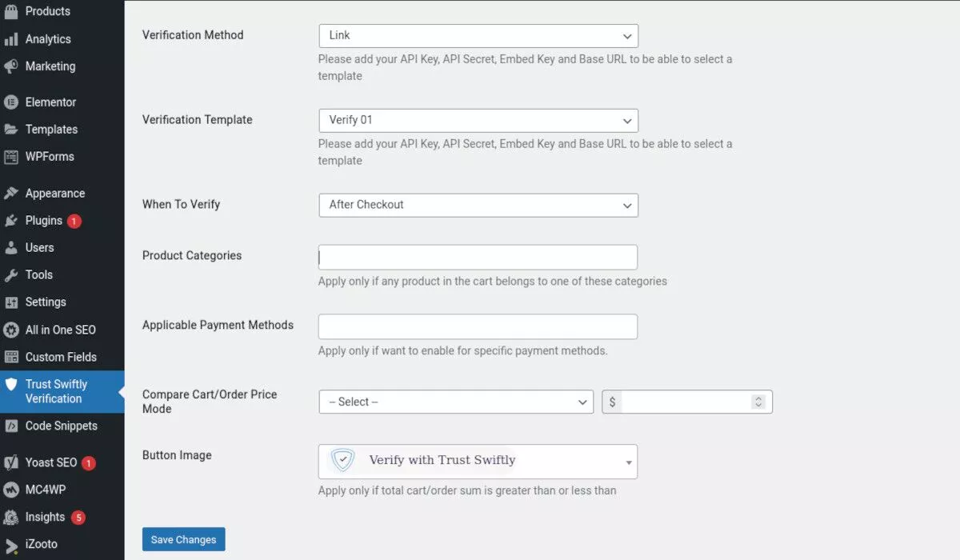Focus the Applicable Payment Methods input field

(478, 326)
